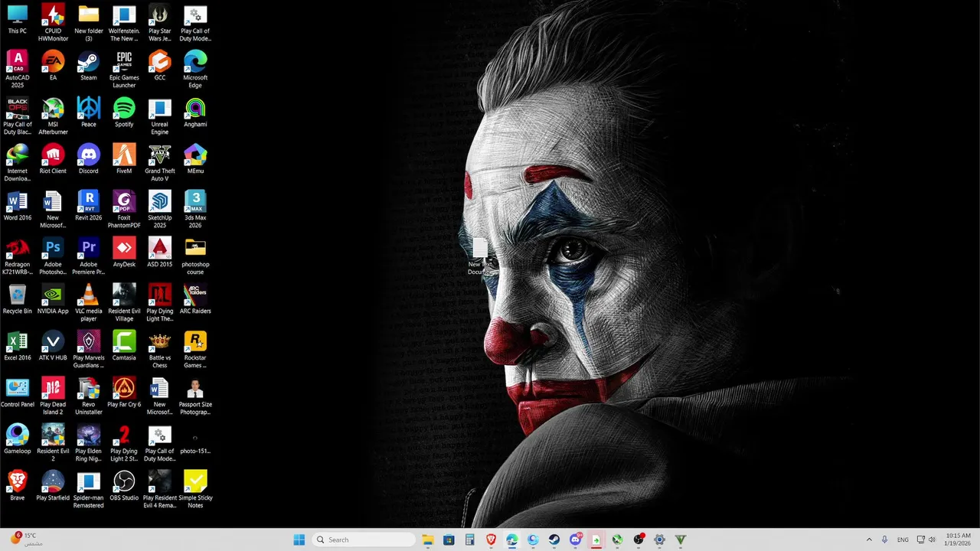
Task: Select the SketchUp 2025 shortcut
Action: pos(159,210)
